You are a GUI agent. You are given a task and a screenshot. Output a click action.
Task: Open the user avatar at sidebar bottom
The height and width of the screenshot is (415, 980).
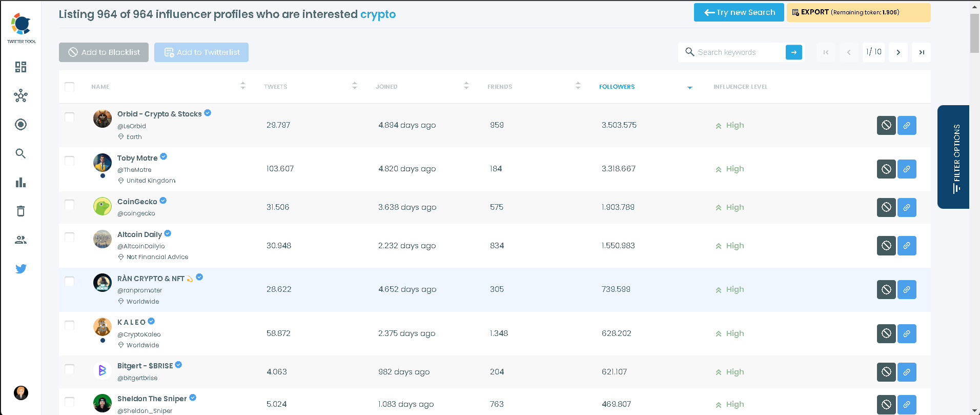tap(21, 393)
